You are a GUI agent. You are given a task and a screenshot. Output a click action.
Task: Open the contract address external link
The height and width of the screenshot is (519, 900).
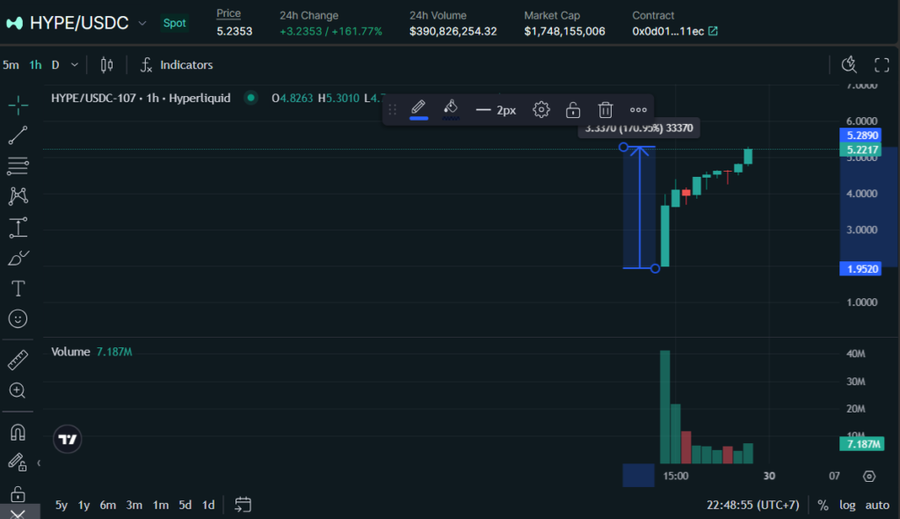click(x=713, y=31)
